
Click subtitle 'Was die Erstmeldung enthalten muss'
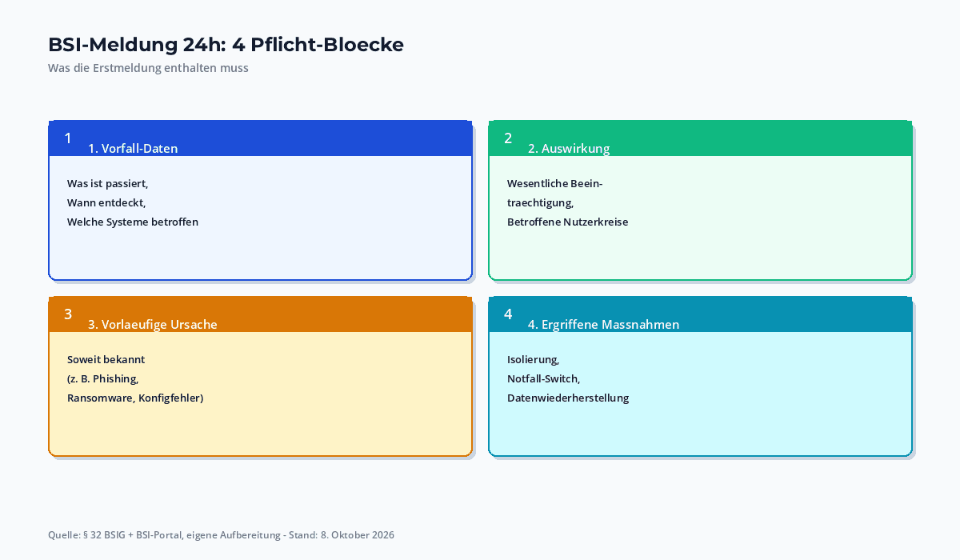(x=148, y=68)
